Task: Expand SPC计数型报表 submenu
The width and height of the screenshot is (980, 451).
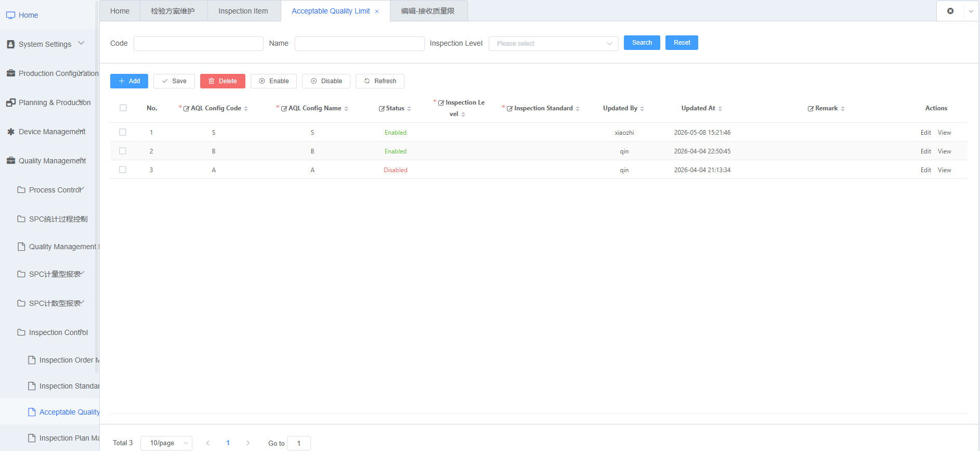Action: click(82, 302)
